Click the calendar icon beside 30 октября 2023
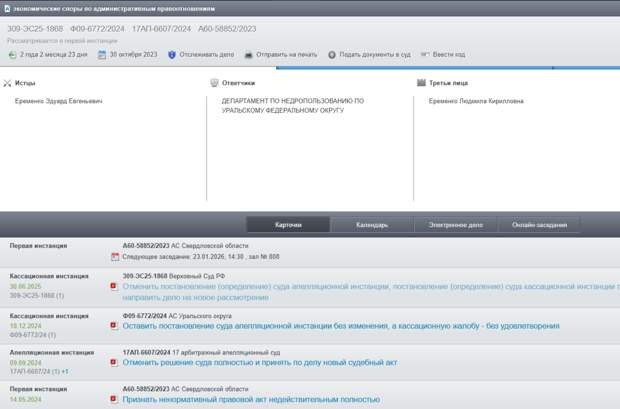The height and width of the screenshot is (409, 620). pos(101,54)
